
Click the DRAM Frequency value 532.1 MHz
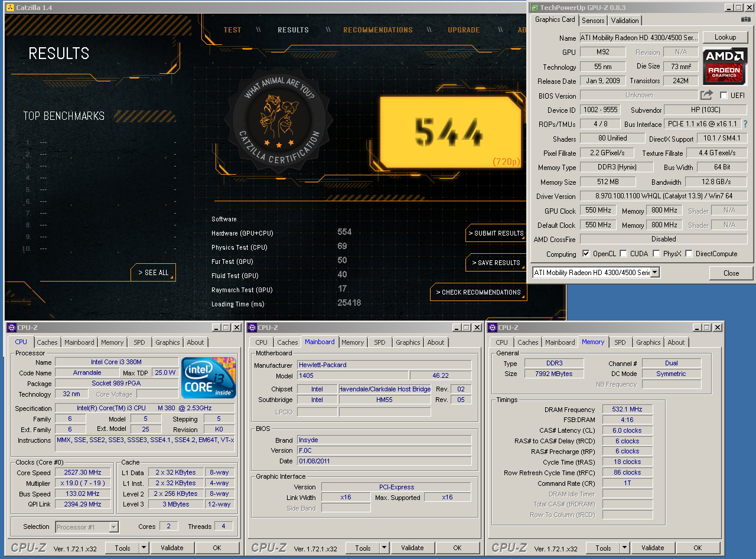pyautogui.click(x=627, y=409)
